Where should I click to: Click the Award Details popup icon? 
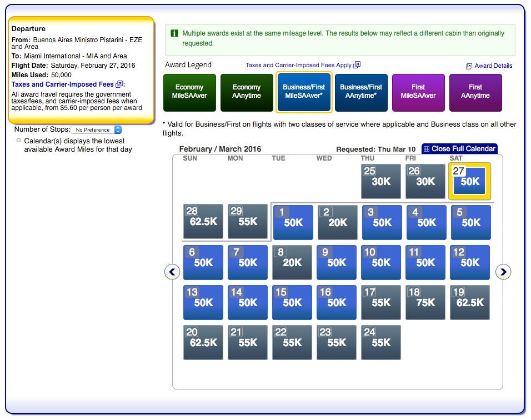(469, 66)
